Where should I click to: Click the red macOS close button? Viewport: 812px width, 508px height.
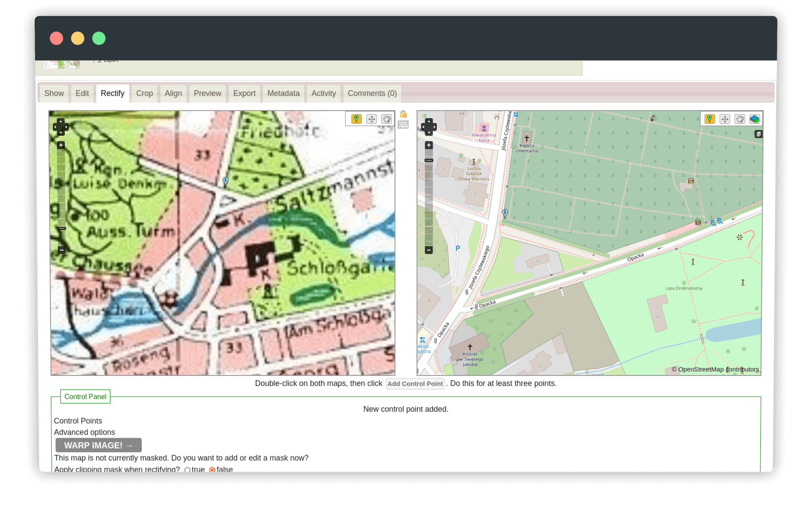click(57, 38)
